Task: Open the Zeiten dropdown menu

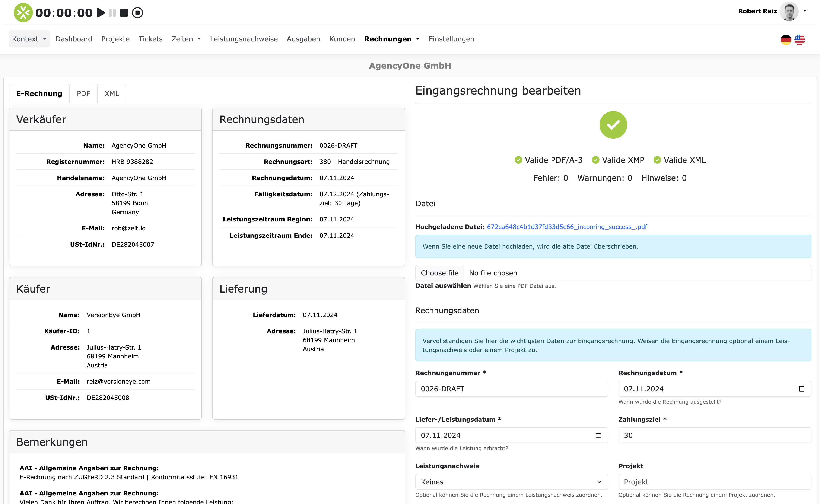Action: coord(186,39)
